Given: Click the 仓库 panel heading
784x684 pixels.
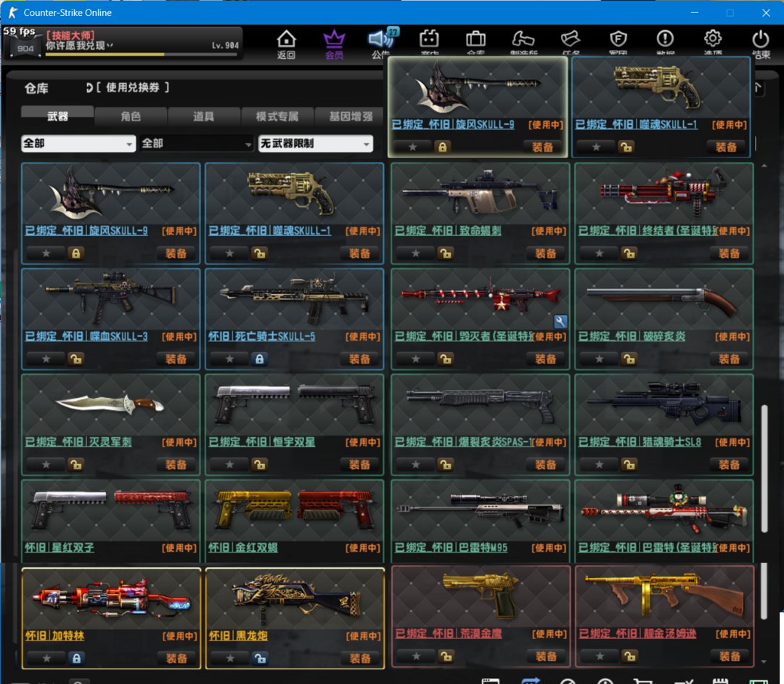Looking at the screenshot, I should pos(36,89).
